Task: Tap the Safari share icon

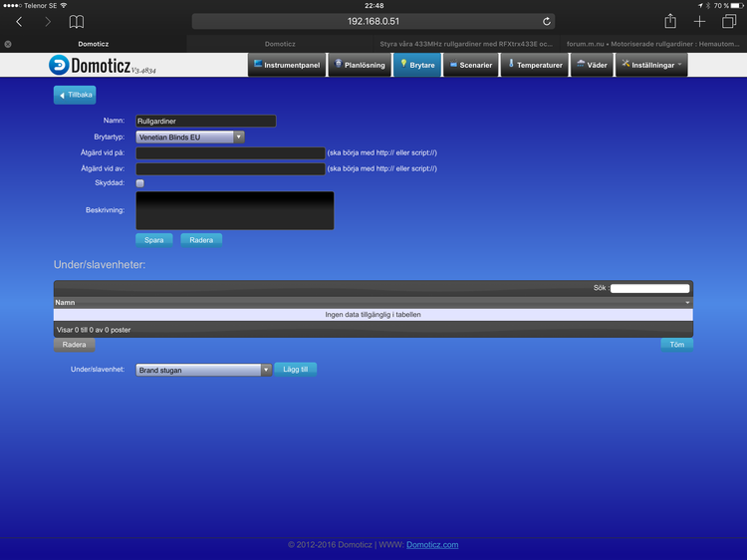Action: [x=670, y=21]
